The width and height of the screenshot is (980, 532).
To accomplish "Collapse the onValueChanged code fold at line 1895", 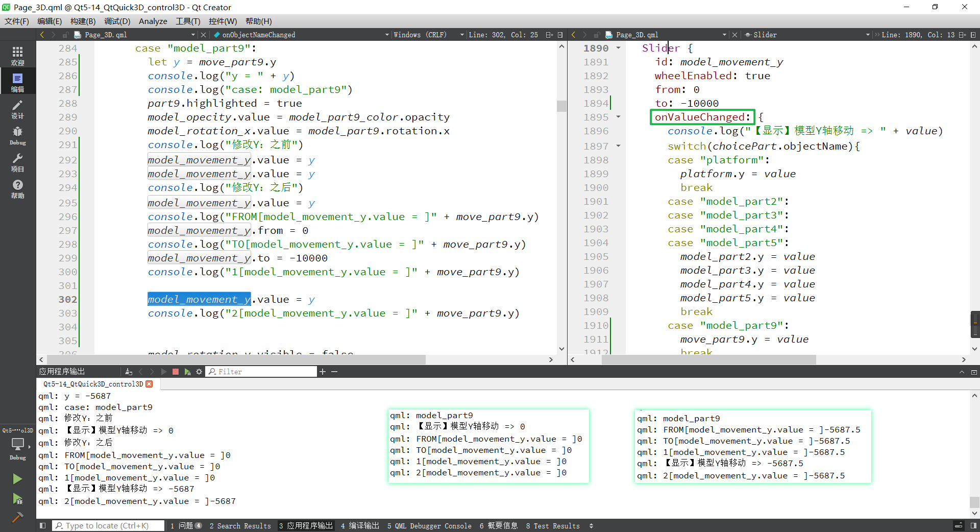I will (619, 117).
